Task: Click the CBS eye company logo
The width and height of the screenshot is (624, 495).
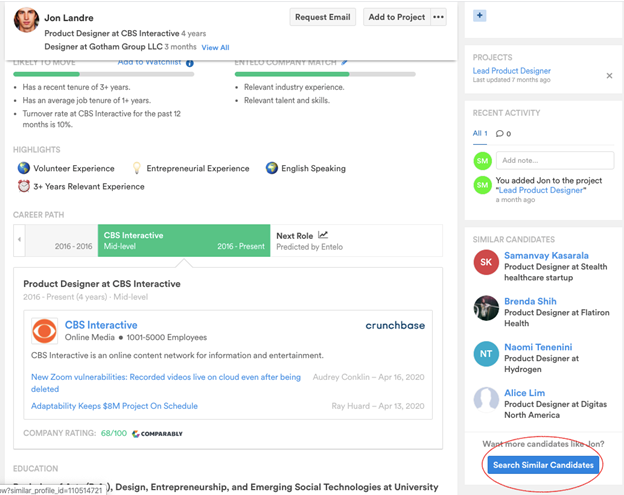Action: point(44,331)
